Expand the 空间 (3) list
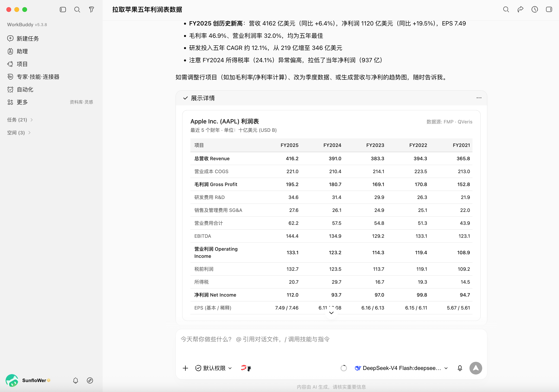Image resolution: width=559 pixels, height=392 pixels. pyautogui.click(x=19, y=133)
